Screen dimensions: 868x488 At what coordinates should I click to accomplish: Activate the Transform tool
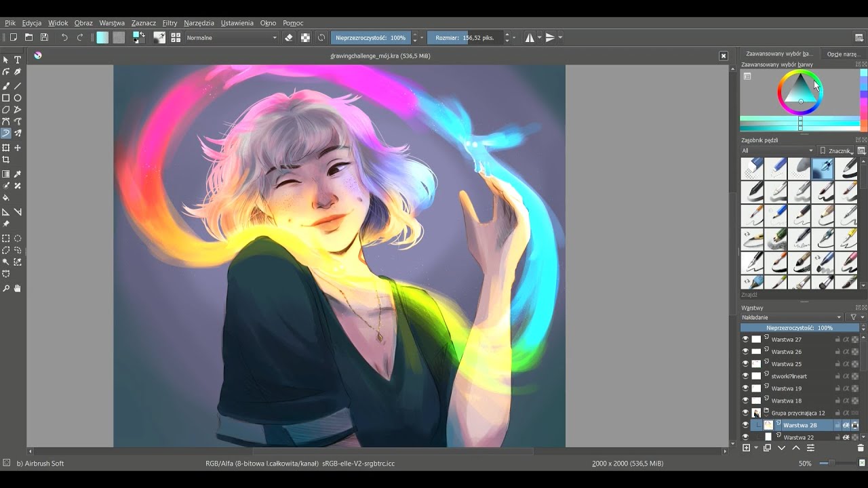coord(6,148)
